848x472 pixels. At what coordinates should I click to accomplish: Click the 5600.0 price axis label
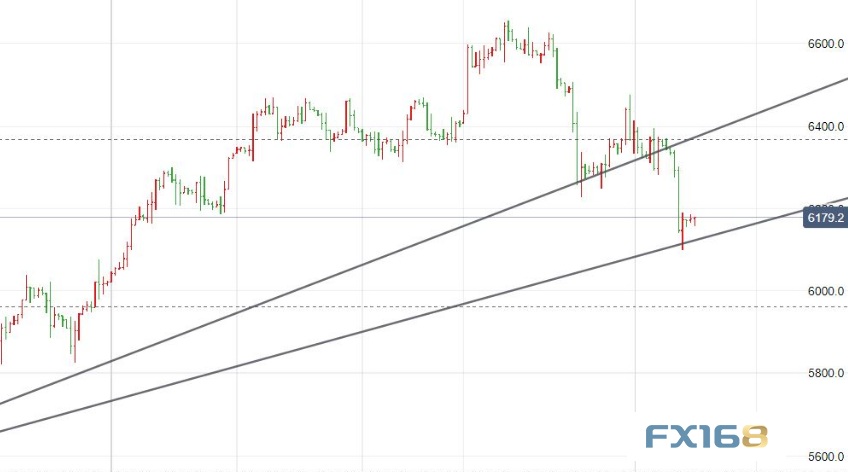pyautogui.click(x=826, y=457)
